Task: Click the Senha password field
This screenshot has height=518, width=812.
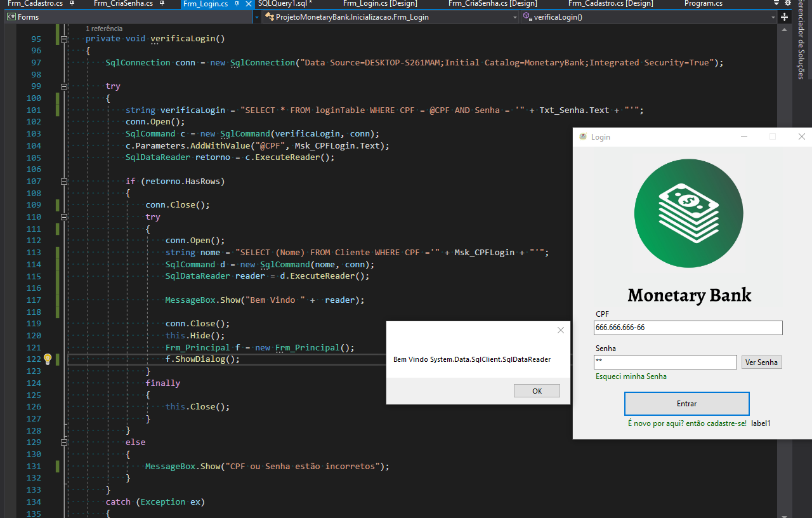Action: (x=665, y=362)
